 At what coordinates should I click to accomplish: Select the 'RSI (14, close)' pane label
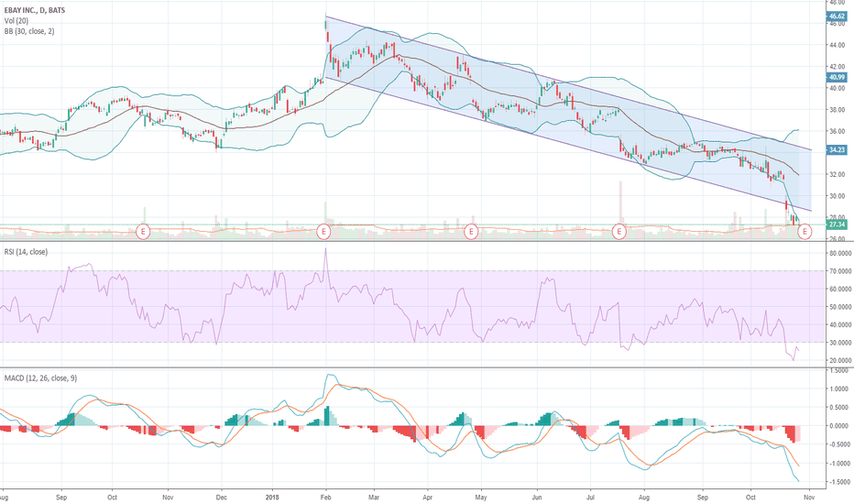(26, 252)
